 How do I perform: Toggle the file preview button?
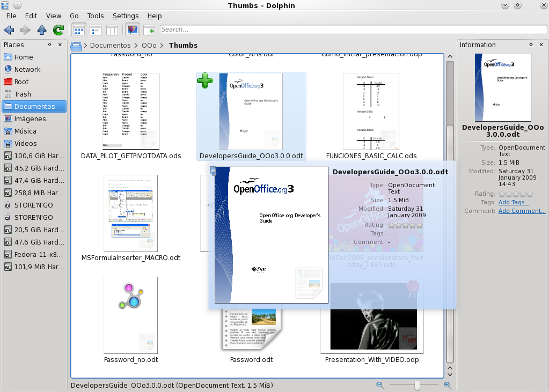pyautogui.click(x=133, y=31)
